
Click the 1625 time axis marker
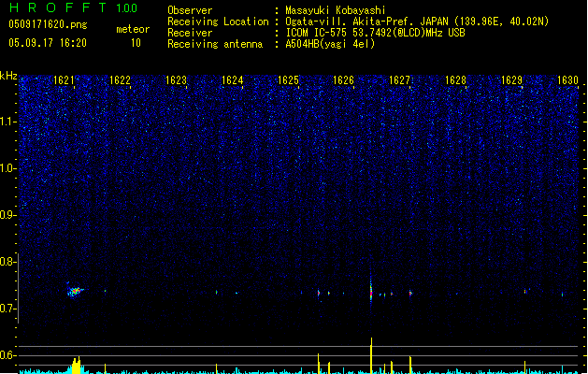pyautogui.click(x=288, y=80)
